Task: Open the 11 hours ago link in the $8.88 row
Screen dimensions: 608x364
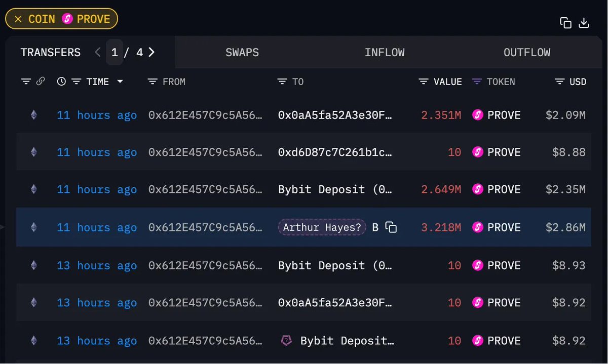Action: click(x=97, y=152)
